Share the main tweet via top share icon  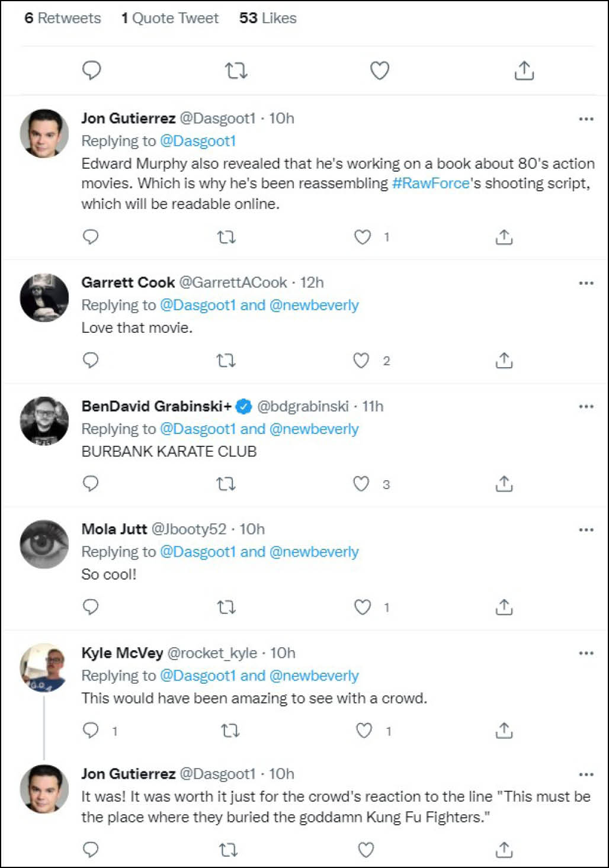click(524, 70)
